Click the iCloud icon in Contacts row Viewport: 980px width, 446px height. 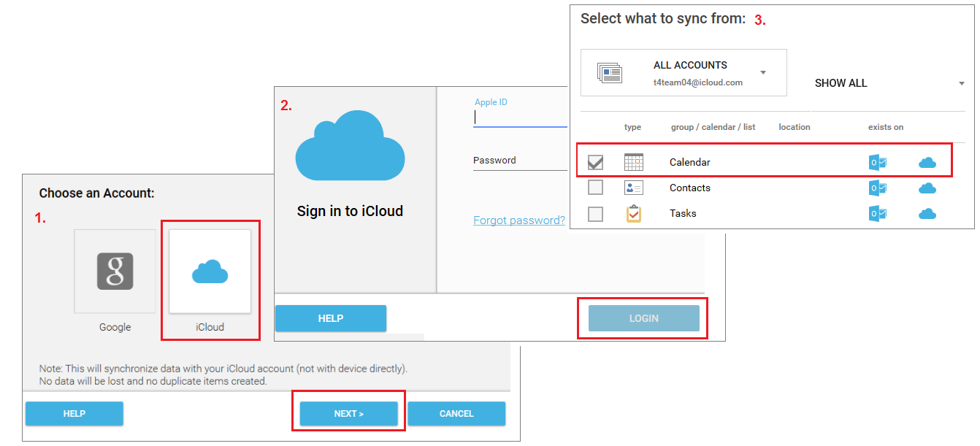click(927, 188)
